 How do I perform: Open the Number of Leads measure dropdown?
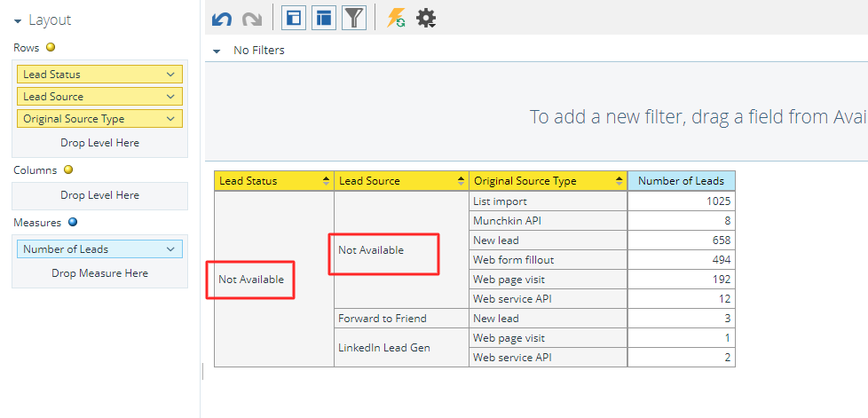[x=170, y=249]
